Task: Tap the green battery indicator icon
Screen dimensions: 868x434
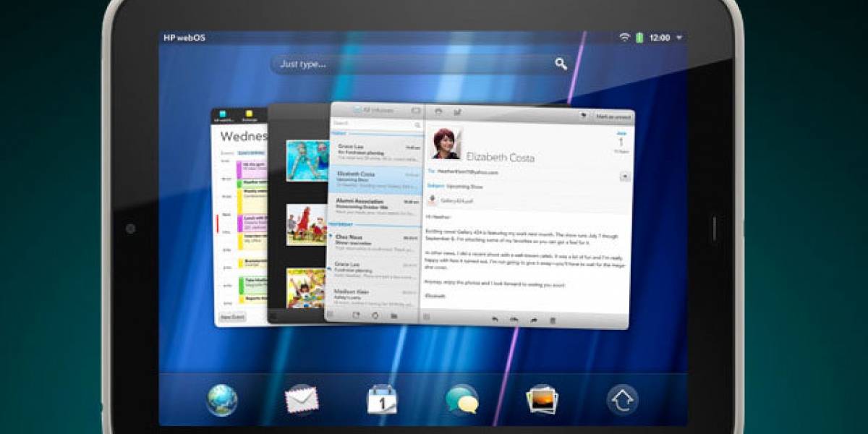Action: click(639, 37)
